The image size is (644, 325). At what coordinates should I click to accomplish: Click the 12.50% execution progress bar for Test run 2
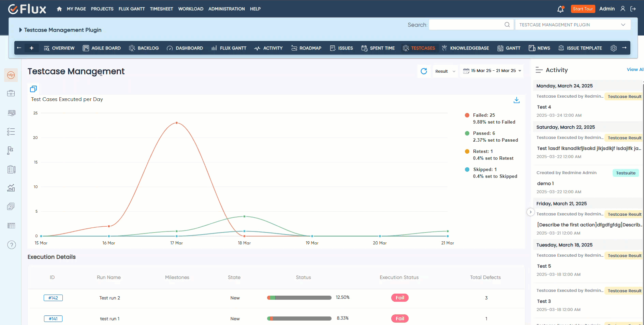tap(299, 297)
